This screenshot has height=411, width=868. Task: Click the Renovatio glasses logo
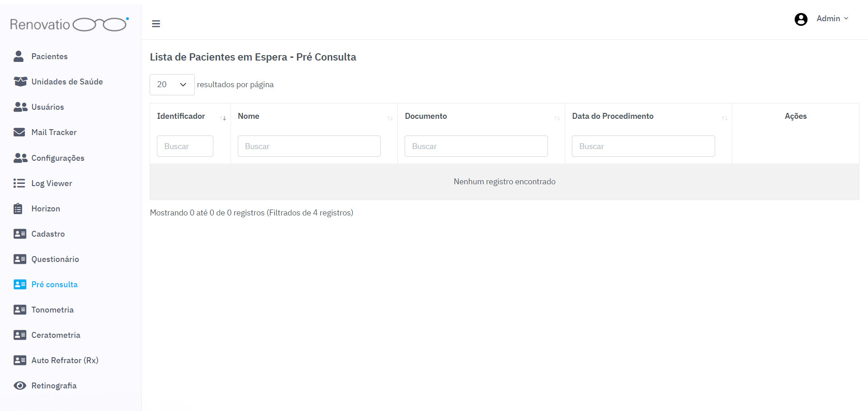[70, 24]
